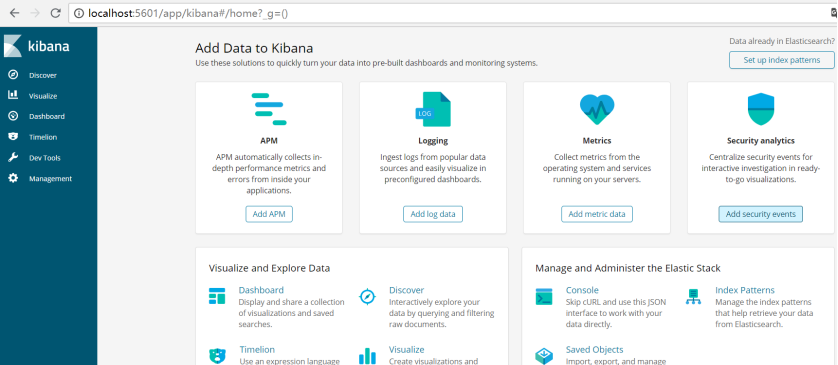Viewport: 838px width, 365px height.
Task: Open Timelion mask icon in sidebar
Action: click(13, 137)
